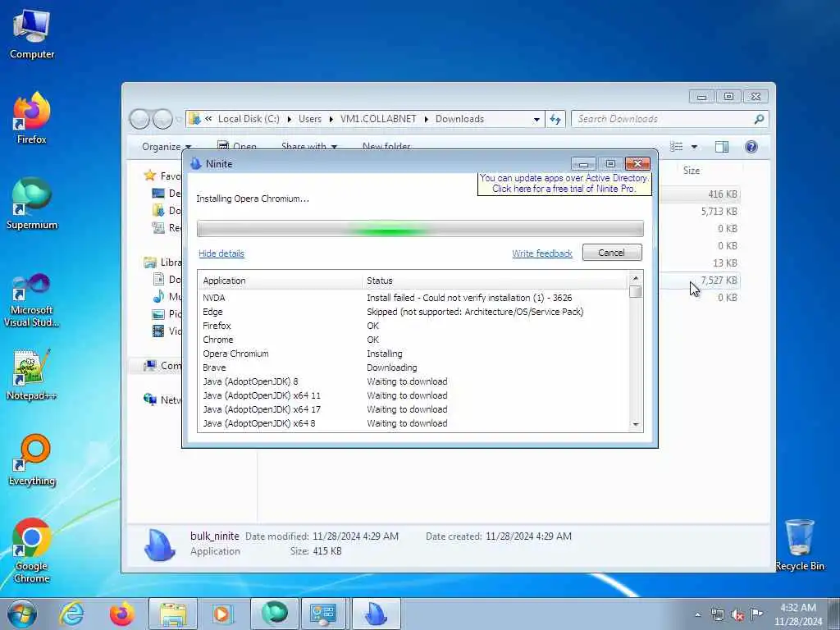Image resolution: width=840 pixels, height=630 pixels.
Task: Switch to Supermium taskbar button
Action: click(x=274, y=614)
